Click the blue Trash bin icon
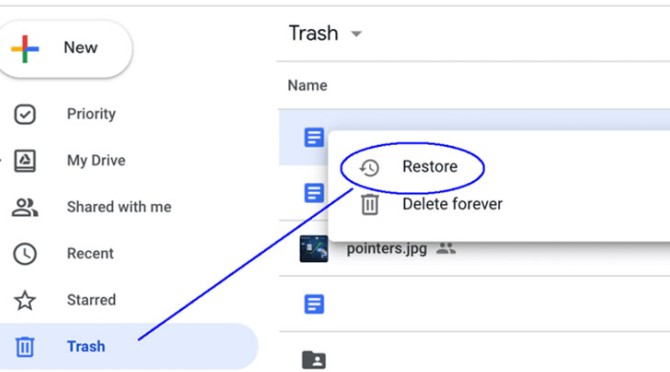670x372 pixels. tap(25, 346)
